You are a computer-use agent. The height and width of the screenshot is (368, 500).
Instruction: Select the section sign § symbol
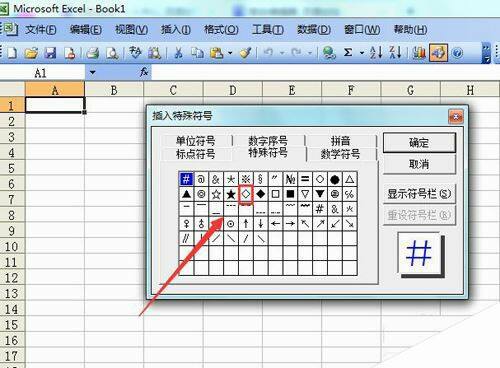[261, 179]
